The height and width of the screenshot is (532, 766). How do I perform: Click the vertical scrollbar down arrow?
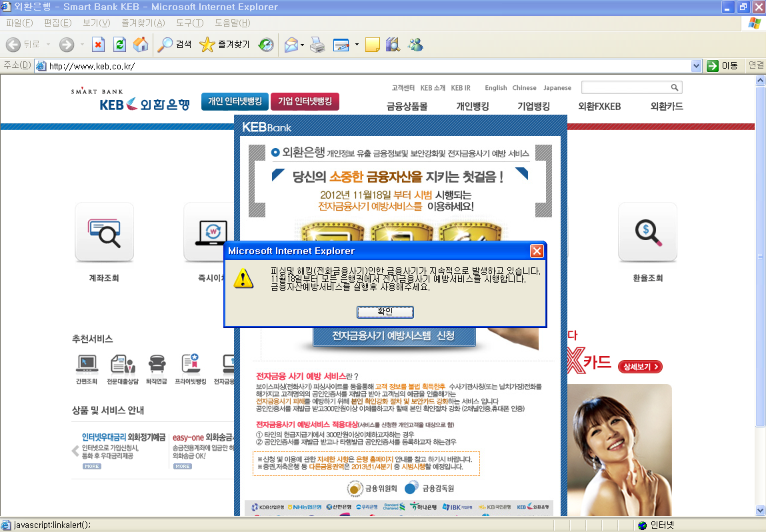tap(760, 511)
